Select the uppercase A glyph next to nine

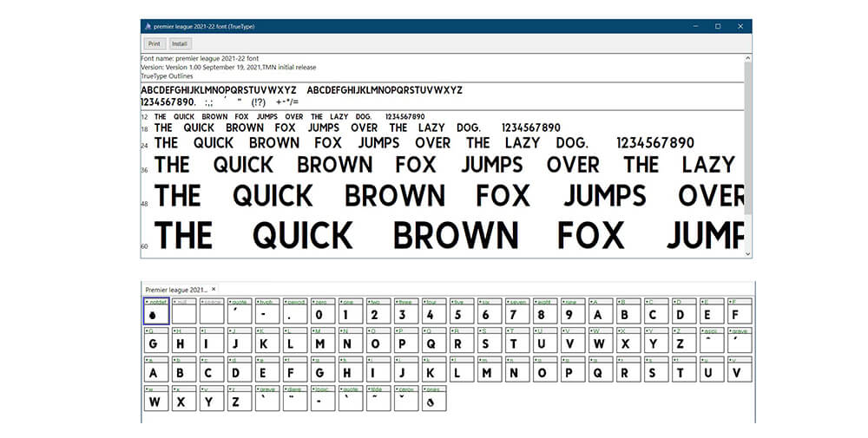[601, 311]
